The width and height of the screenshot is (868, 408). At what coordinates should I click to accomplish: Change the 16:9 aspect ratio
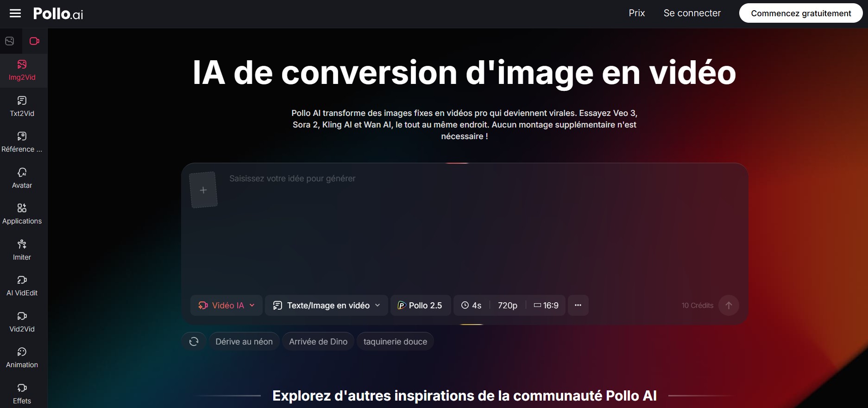546,306
